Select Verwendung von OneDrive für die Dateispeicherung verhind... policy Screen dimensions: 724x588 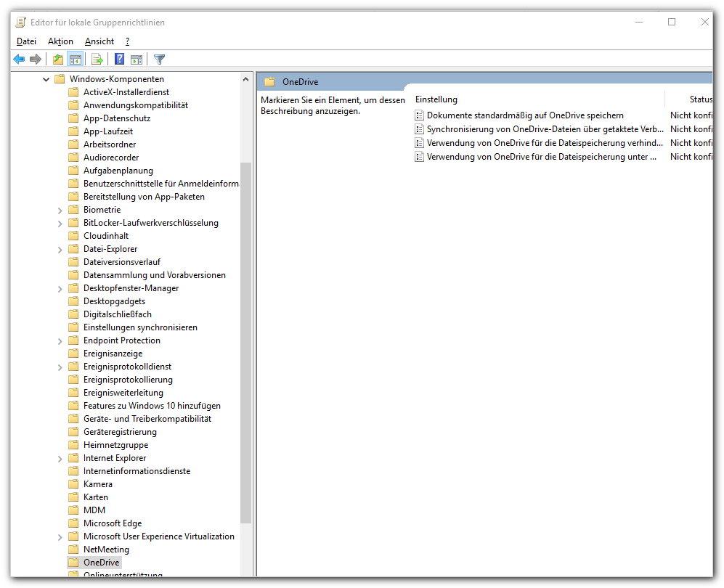(x=545, y=143)
